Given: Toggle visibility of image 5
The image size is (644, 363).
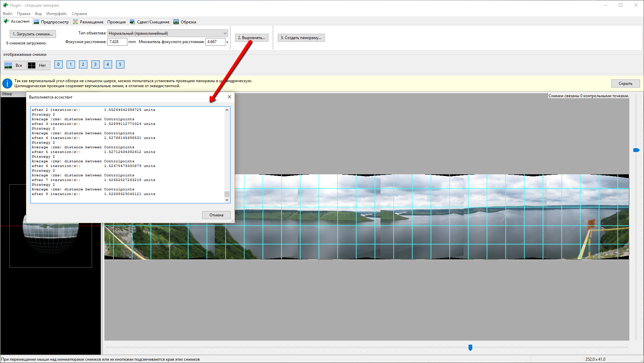Looking at the screenshot, I should (x=120, y=64).
